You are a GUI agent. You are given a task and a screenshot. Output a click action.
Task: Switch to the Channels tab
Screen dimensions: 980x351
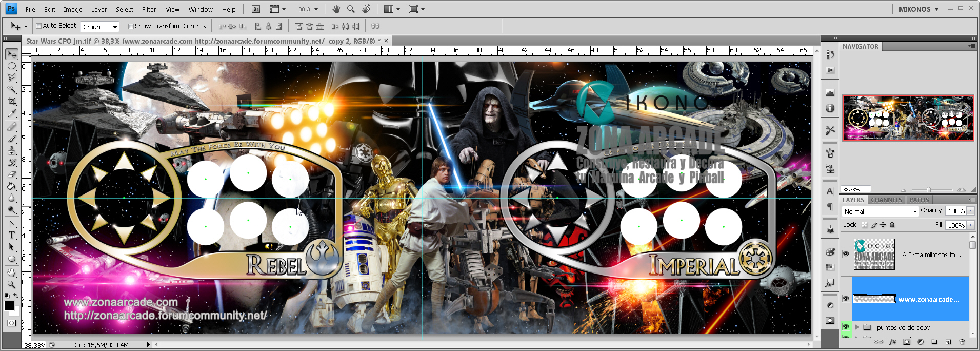click(x=886, y=200)
